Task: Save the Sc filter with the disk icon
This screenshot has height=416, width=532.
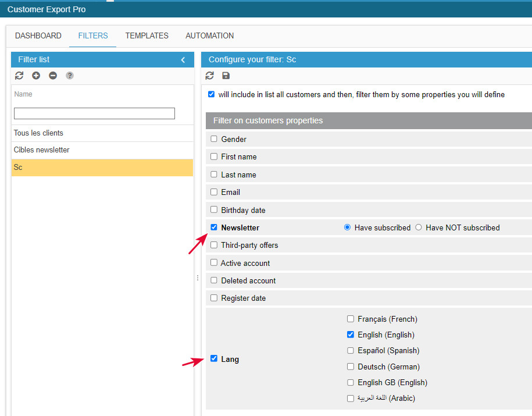Action: (x=226, y=75)
